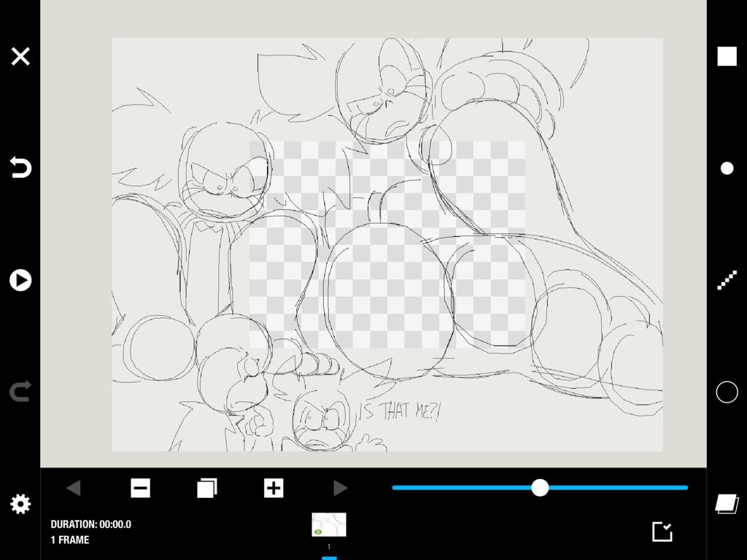This screenshot has height=560, width=747.
Task: Go to the next frame arrow
Action: click(x=340, y=488)
